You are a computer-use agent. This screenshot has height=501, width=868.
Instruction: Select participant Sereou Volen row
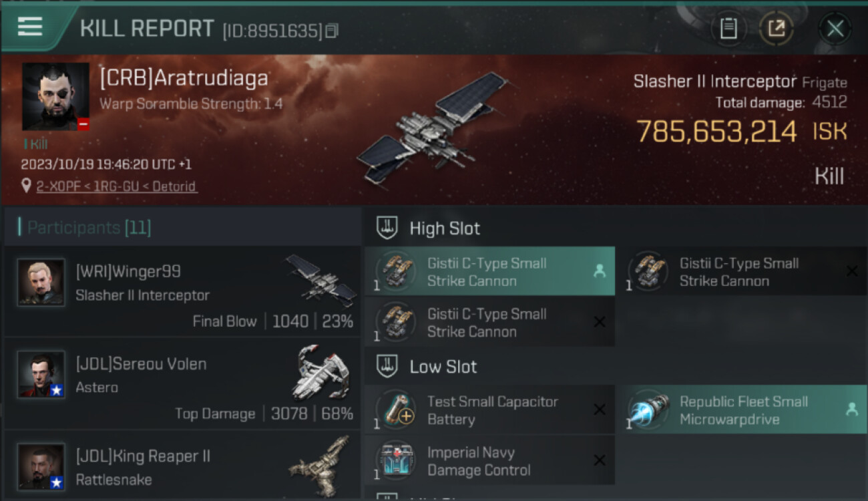[x=182, y=383]
